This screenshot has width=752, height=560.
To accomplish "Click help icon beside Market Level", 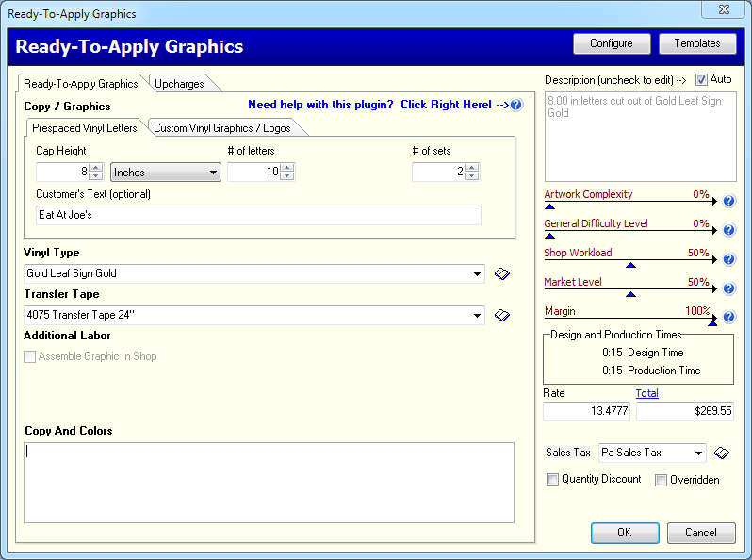I will 728,288.
